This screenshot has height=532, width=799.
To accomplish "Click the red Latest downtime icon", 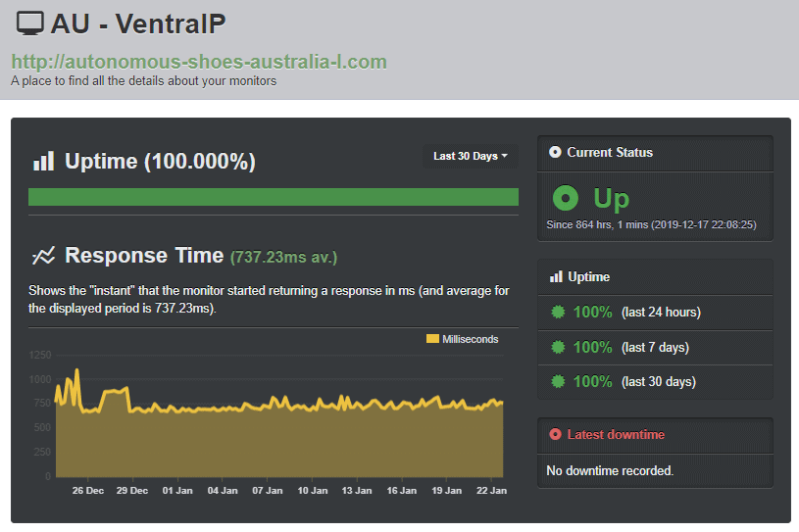I will [x=555, y=434].
